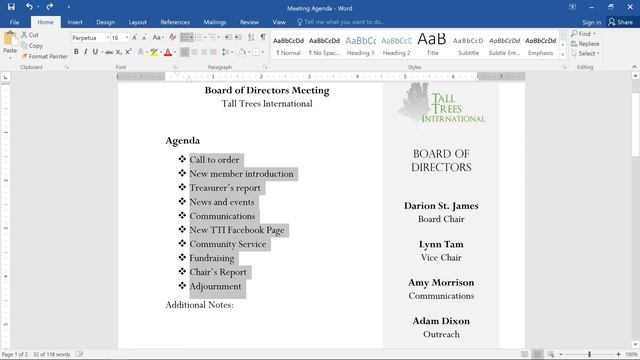
Task: Click the Clear All Formatting icon
Action: 173,38
